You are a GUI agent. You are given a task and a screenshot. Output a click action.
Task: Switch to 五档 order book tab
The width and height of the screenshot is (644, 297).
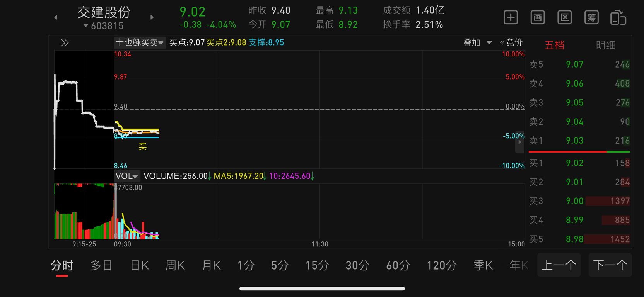point(554,45)
